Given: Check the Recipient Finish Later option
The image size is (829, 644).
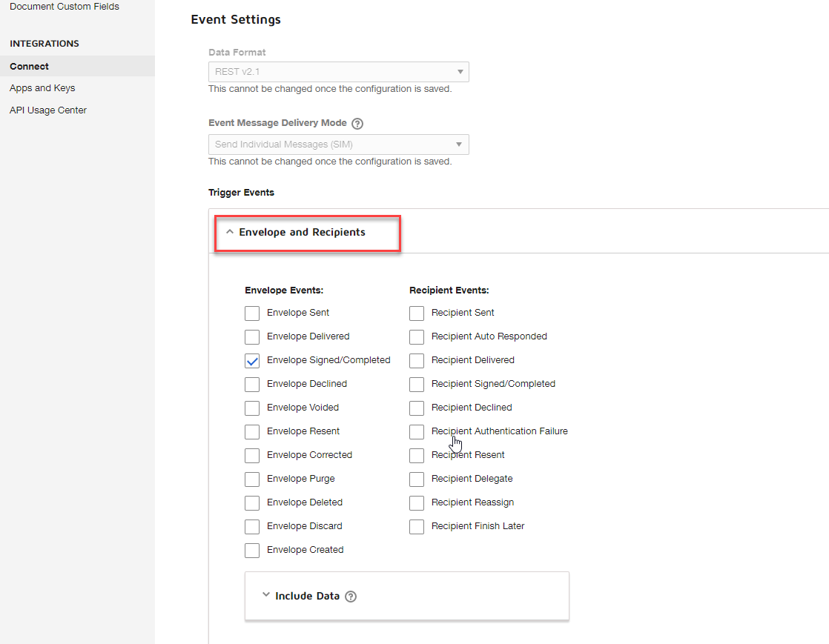Looking at the screenshot, I should click(417, 527).
